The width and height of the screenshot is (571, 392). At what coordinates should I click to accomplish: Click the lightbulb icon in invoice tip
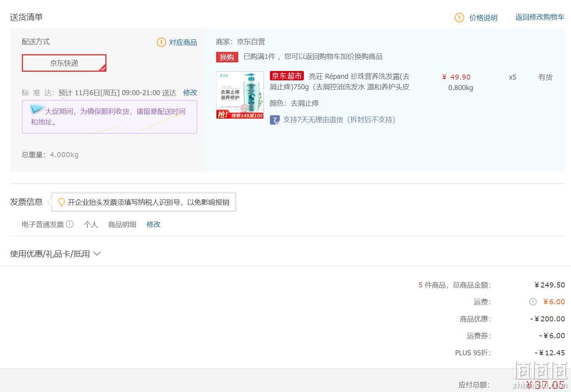pyautogui.click(x=61, y=202)
